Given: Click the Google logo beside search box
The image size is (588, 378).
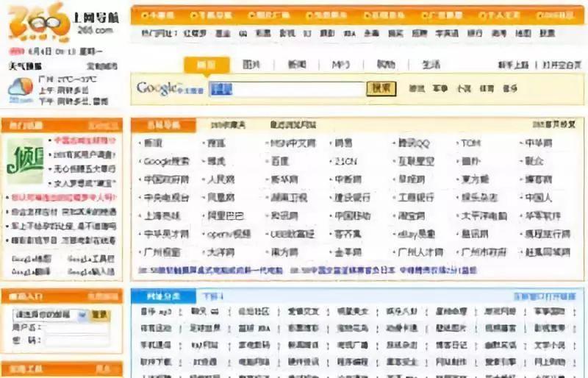Looking at the screenshot, I should 157,89.
